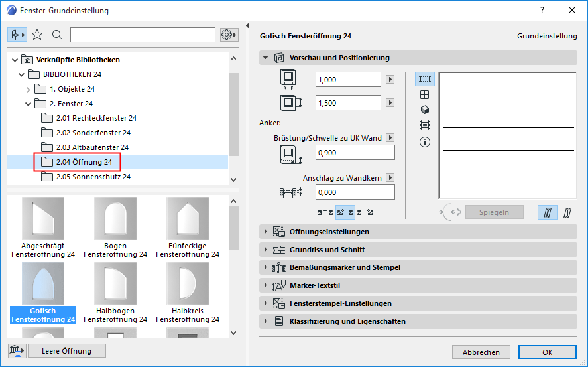Switch preview to front elevation view icon
Viewport: 588px width, 367px height.
(x=425, y=95)
